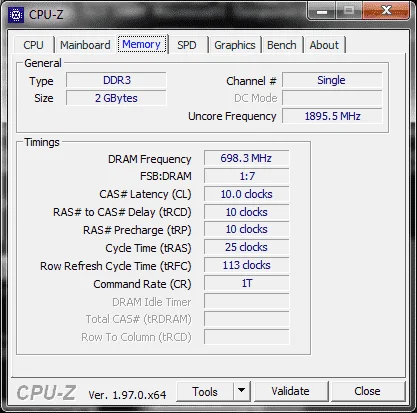Open the Mainboard tab
The width and height of the screenshot is (417, 413).
85,45
